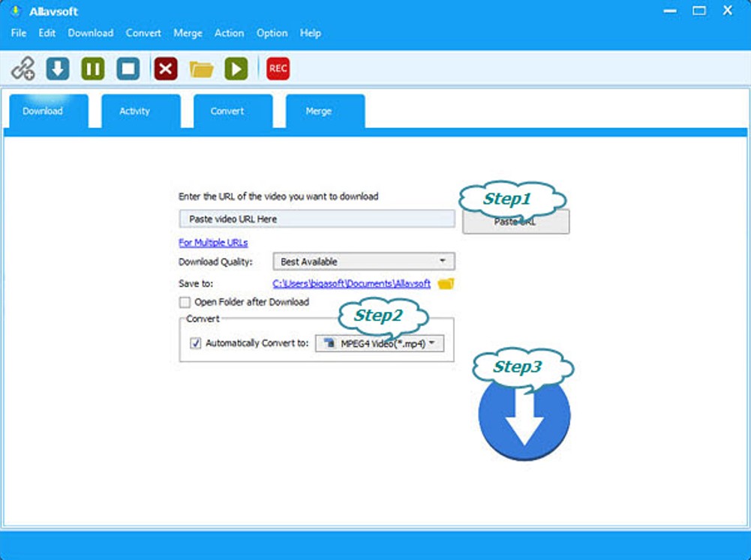751x560 pixels.
Task: Open the Action menu
Action: 229,33
